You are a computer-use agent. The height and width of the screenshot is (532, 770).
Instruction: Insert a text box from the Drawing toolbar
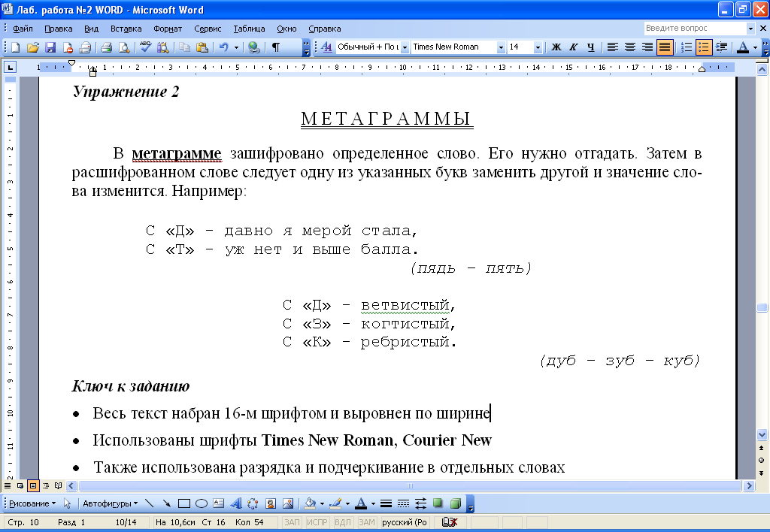pos(219,503)
